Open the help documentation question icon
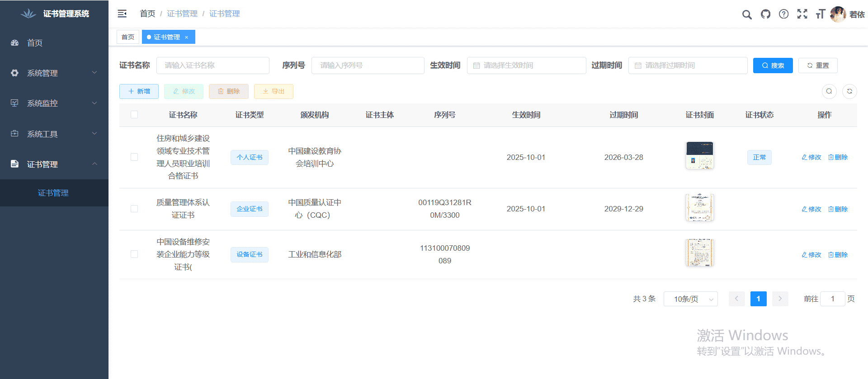The width and height of the screenshot is (868, 379). (784, 14)
